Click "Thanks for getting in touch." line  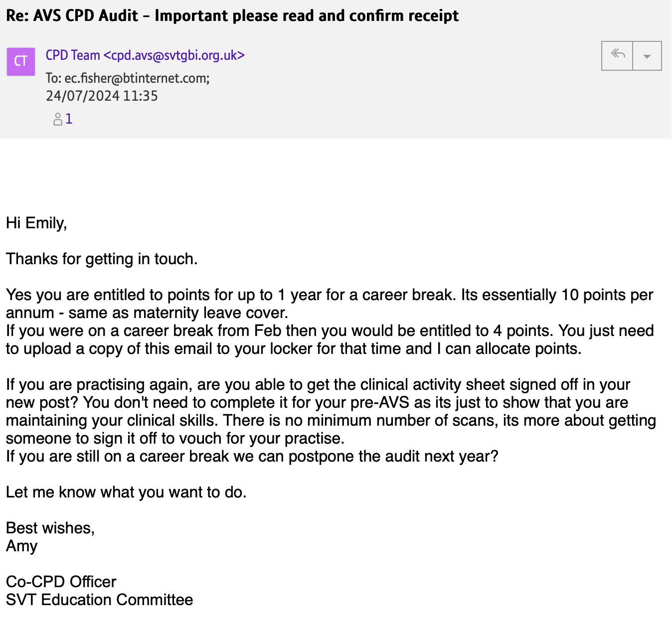[x=102, y=259]
